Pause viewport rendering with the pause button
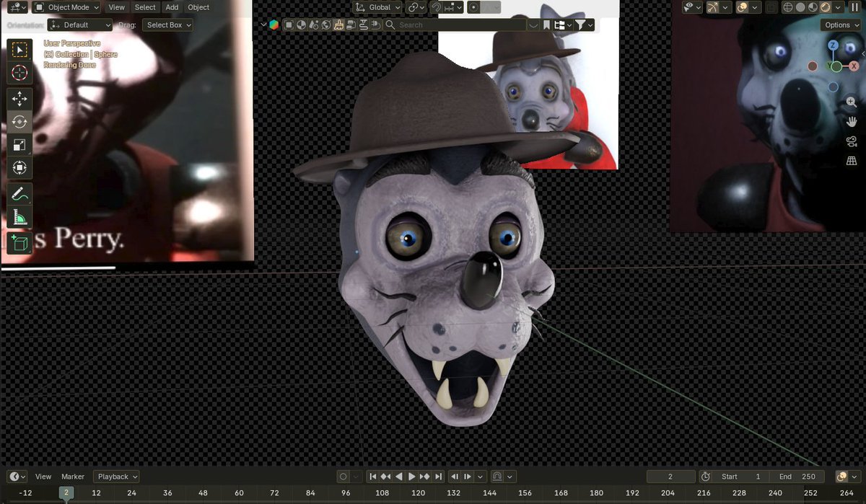 click(x=854, y=7)
